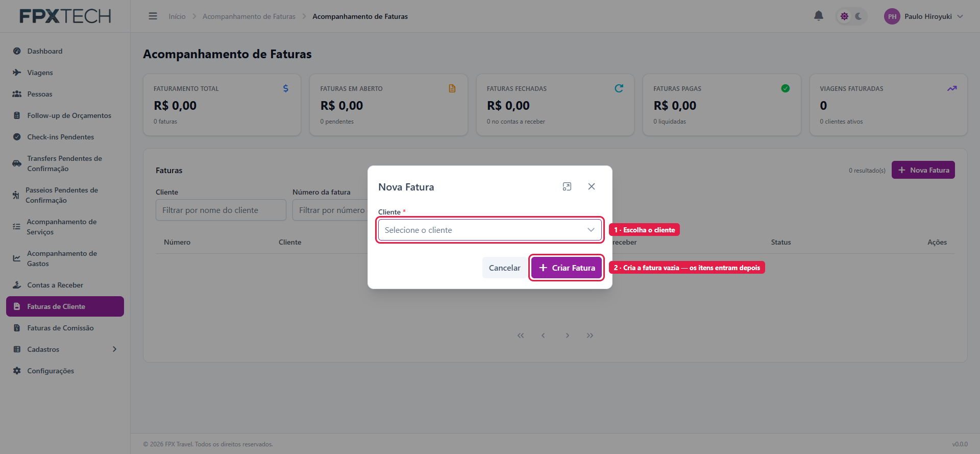Click the Filtrar por número field

click(x=330, y=210)
